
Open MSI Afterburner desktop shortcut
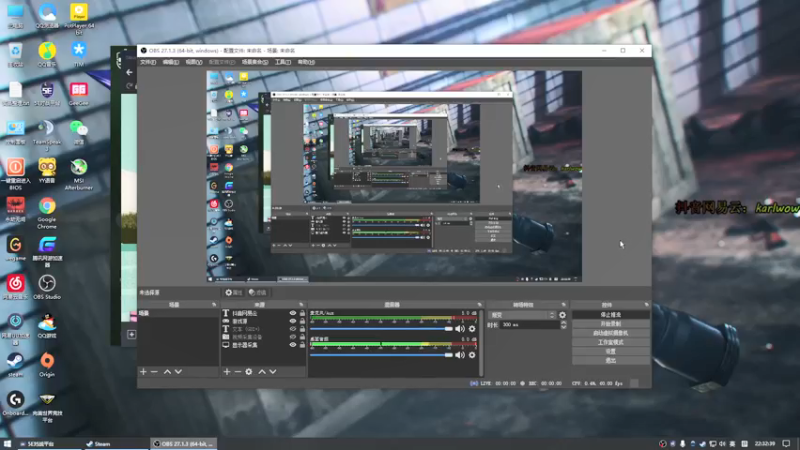79,174
